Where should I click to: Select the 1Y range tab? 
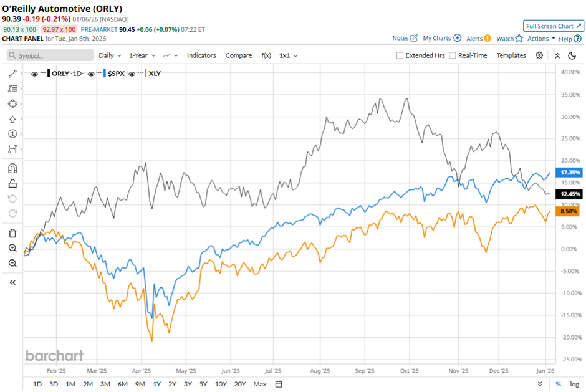156,384
